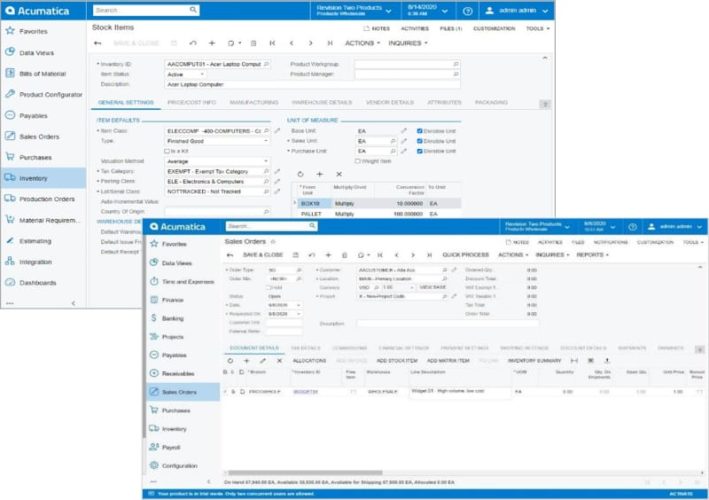Open Product Configurator workspace
The height and width of the screenshot is (500, 709).
pos(51,94)
